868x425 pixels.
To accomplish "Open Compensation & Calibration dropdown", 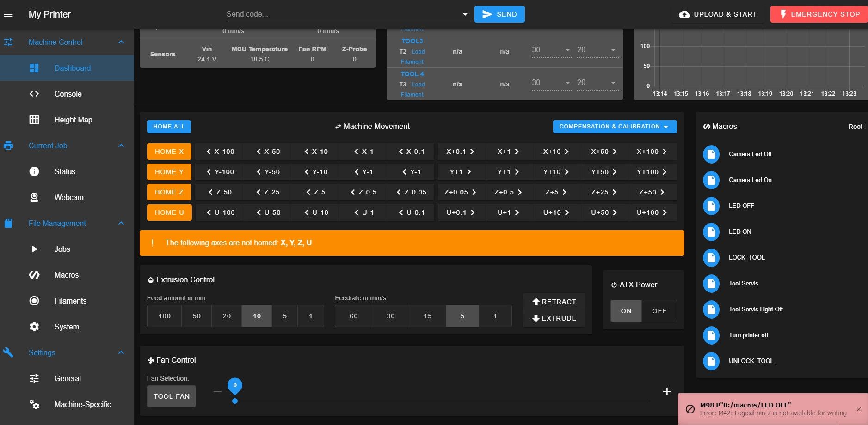I will tap(615, 127).
